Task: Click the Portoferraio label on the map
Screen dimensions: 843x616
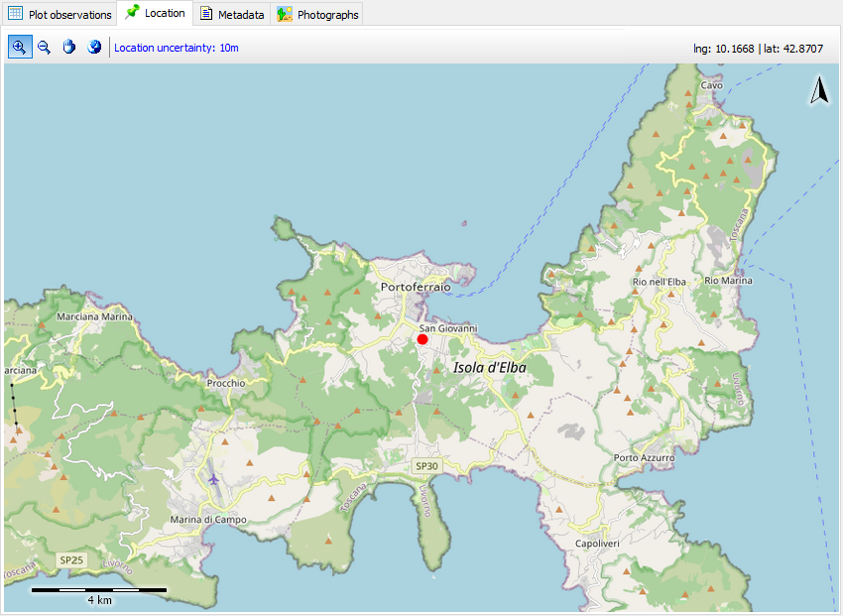Action: [416, 287]
